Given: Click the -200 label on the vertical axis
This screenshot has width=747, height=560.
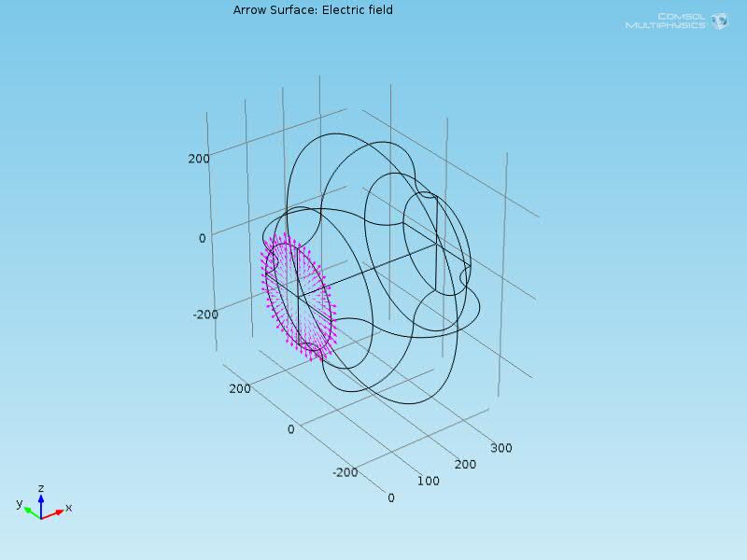Looking at the screenshot, I should point(205,315).
